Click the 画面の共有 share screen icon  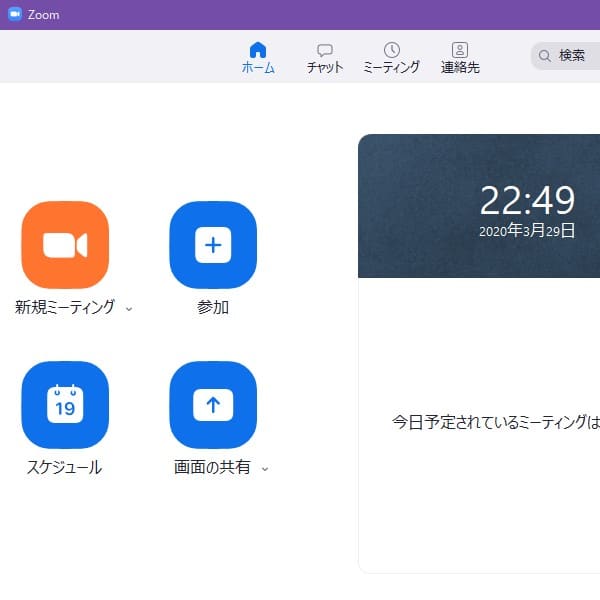point(213,405)
